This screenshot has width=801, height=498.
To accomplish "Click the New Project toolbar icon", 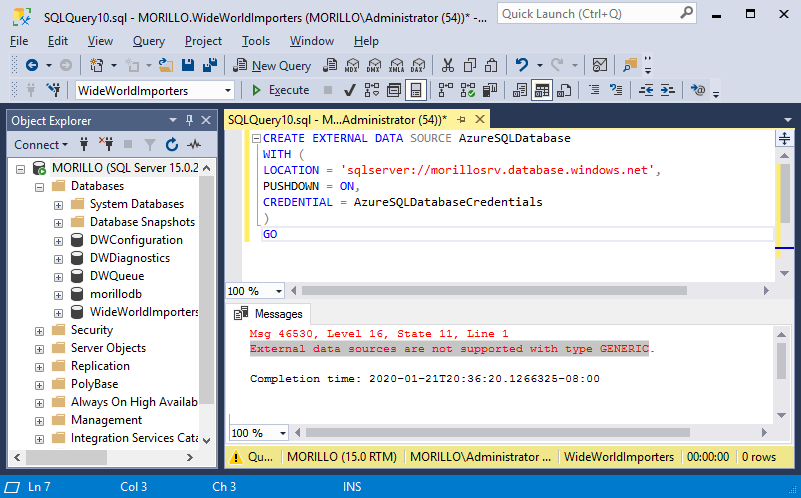I will pyautogui.click(x=96, y=65).
